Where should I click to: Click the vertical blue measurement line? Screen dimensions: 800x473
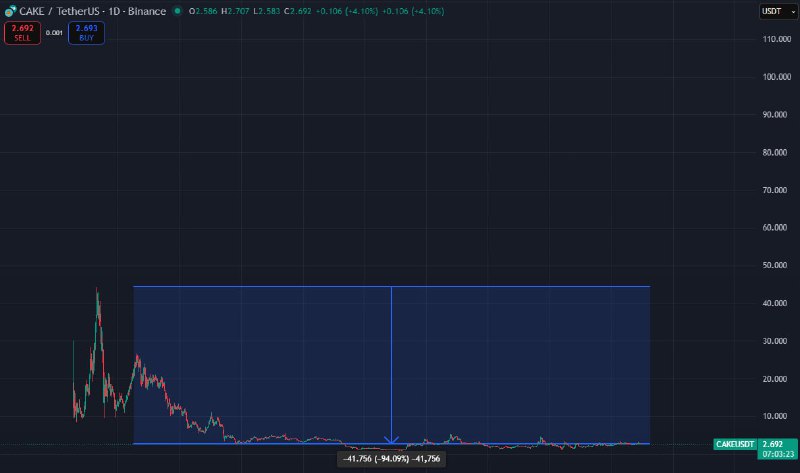pyautogui.click(x=391, y=360)
